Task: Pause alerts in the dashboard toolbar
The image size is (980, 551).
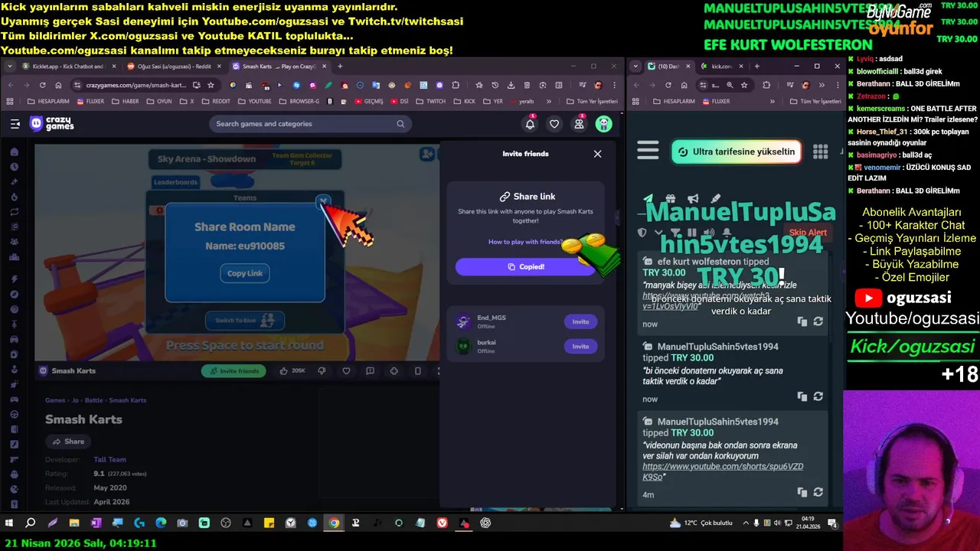Action: coord(692,233)
